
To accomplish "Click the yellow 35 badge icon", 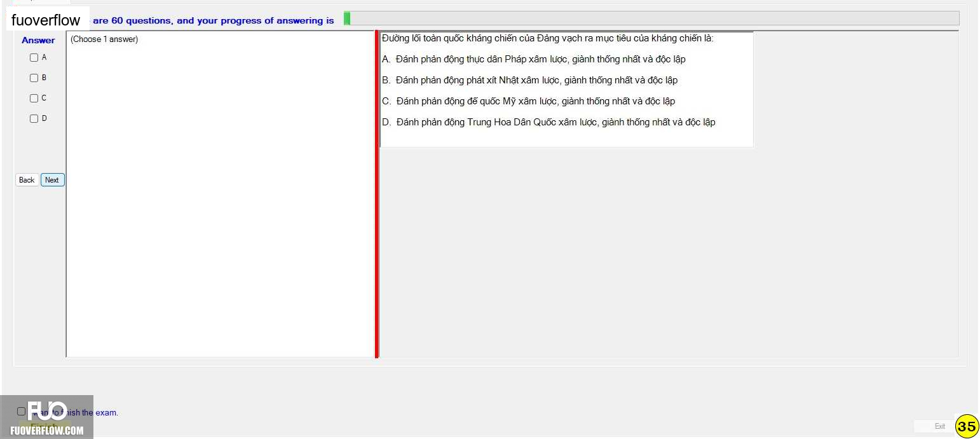I will point(967,426).
